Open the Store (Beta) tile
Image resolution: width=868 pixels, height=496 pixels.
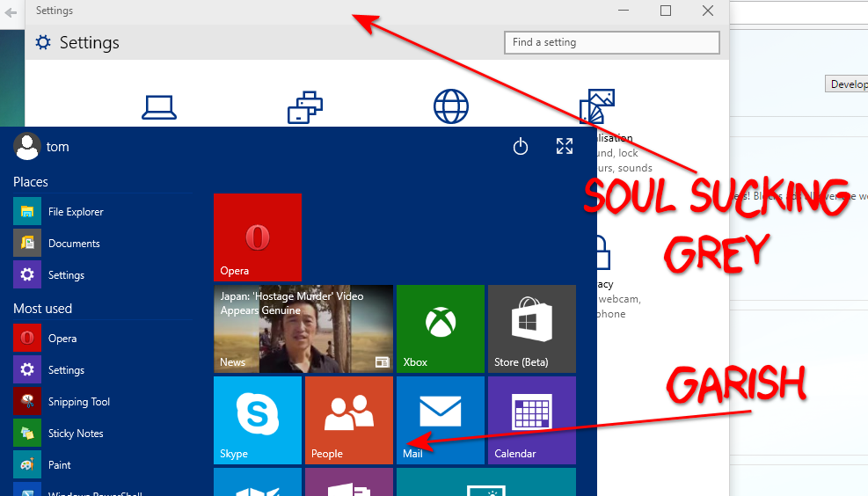531,328
